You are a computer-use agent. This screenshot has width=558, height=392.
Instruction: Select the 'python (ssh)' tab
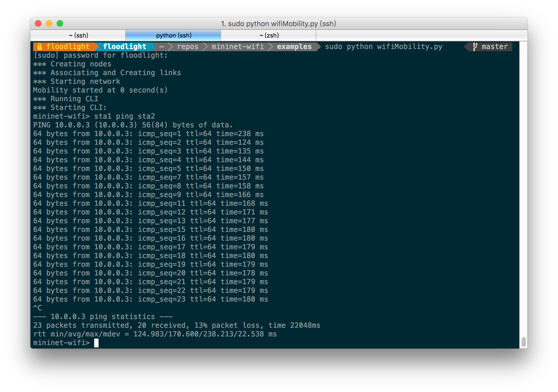(x=173, y=35)
